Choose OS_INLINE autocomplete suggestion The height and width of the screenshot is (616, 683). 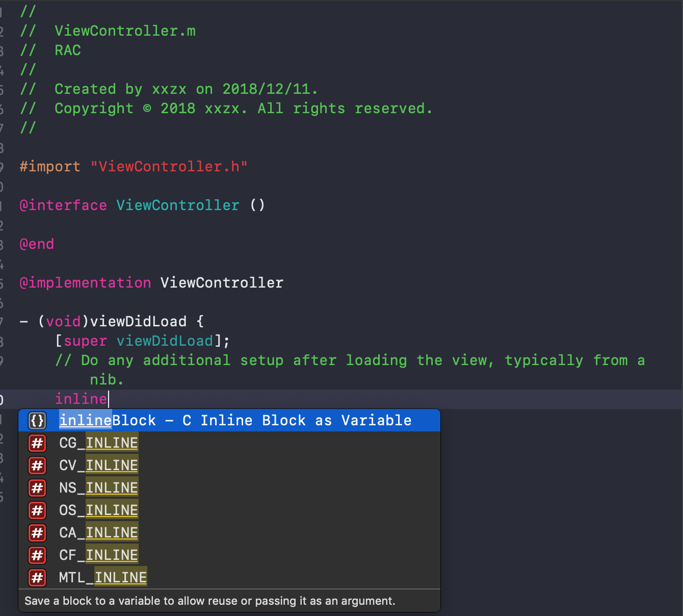tap(229, 510)
